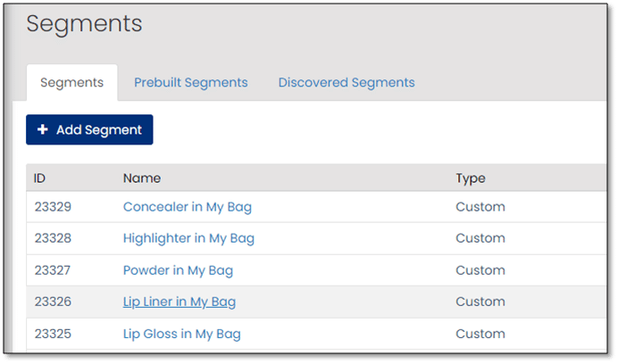Click the ID cell 23328
This screenshot has width=618, height=364.
pyautogui.click(x=52, y=238)
